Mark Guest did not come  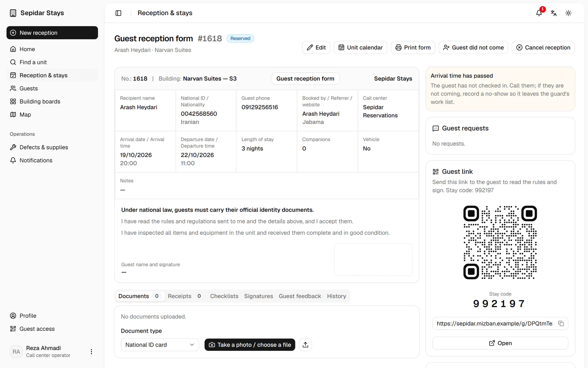coord(473,47)
